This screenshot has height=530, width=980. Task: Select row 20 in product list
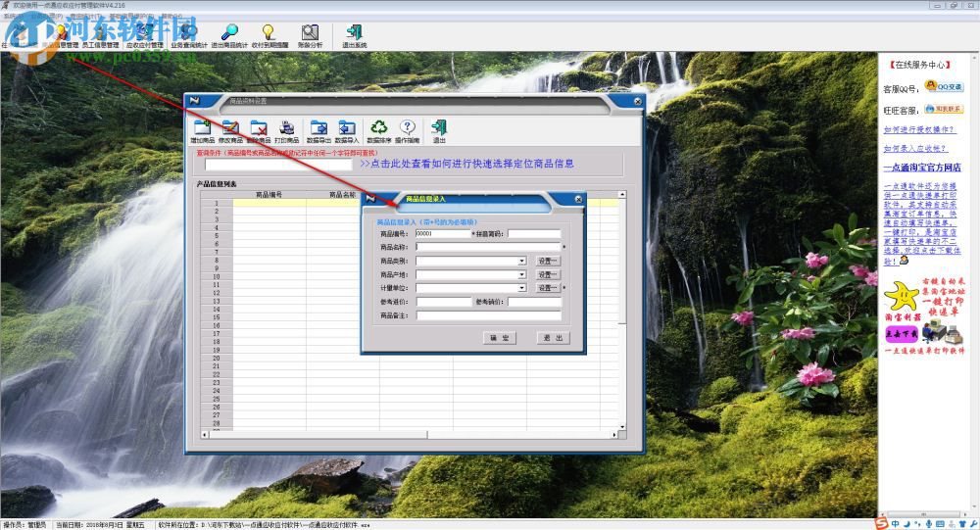click(217, 359)
